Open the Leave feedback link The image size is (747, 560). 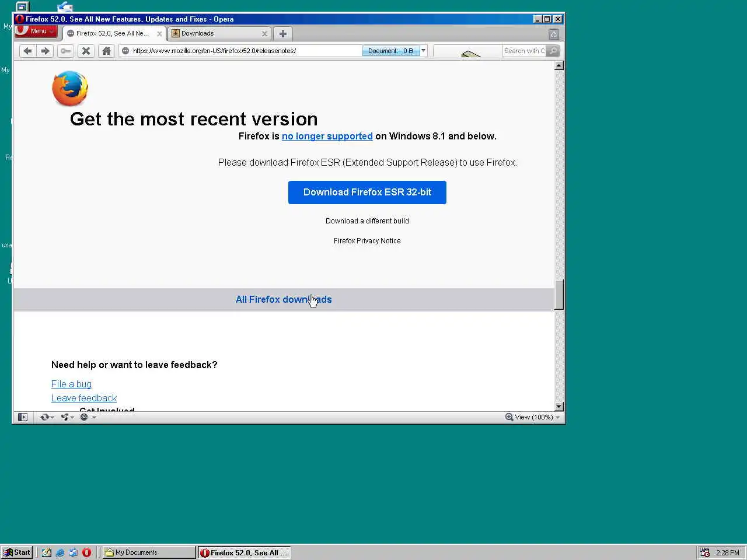click(x=84, y=398)
